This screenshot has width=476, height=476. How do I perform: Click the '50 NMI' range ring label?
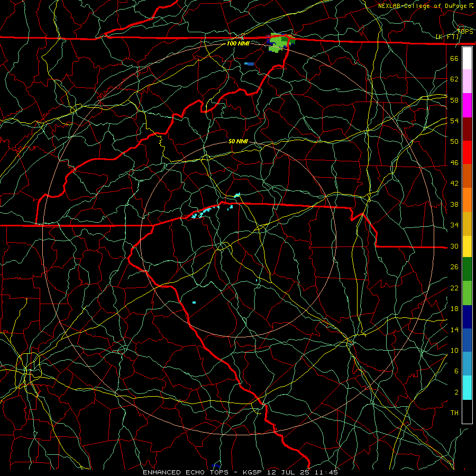coord(238,141)
